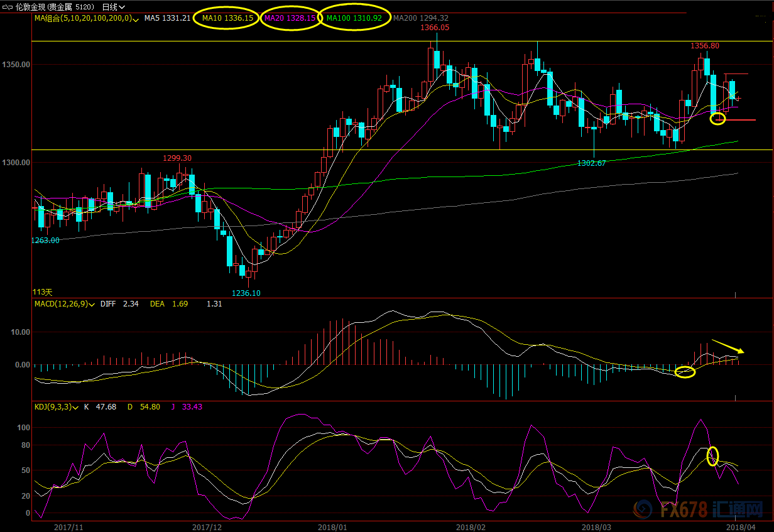Click the 113天 day count label
This screenshot has width=774, height=532.
43,292
